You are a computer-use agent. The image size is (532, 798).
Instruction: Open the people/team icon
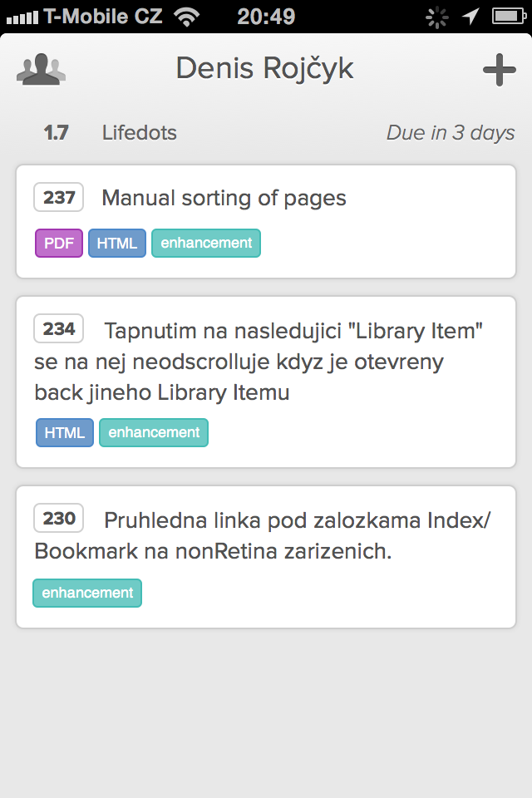tap(41, 69)
